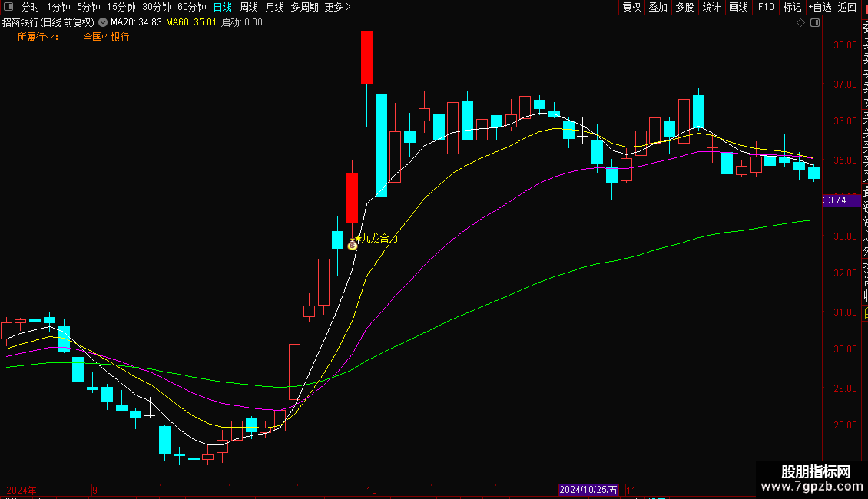Image resolution: width=868 pixels, height=499 pixels.
Task: Switch to 月线 monthly chart
Action: coord(274,7)
